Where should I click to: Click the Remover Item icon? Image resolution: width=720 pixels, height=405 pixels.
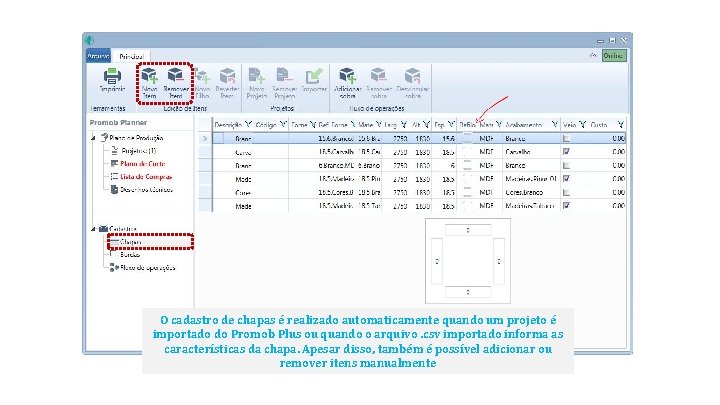pos(176,75)
